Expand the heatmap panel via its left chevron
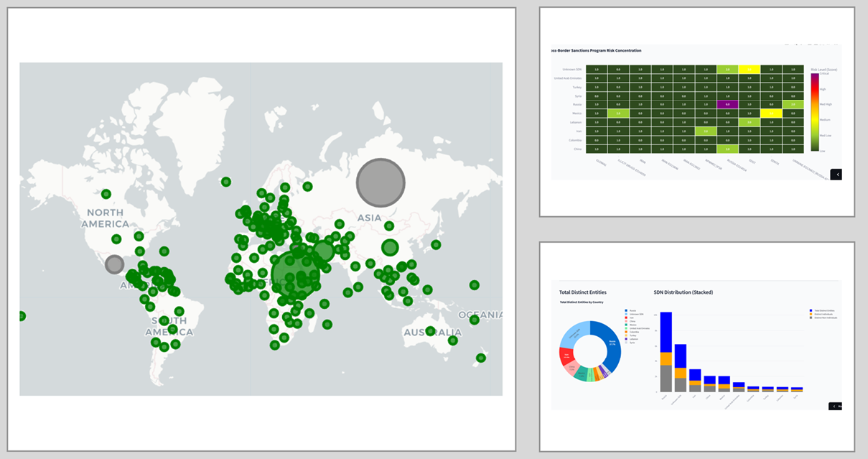 836,174
